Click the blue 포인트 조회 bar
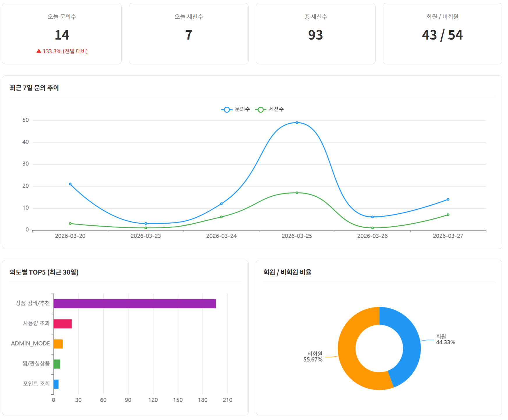Image resolution: width=508 pixels, height=420 pixels. pos(56,384)
